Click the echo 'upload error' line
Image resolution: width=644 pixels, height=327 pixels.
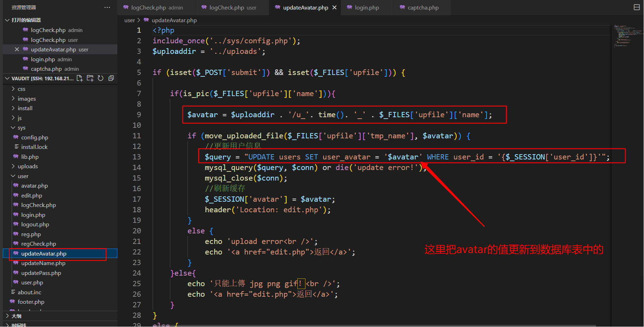point(261,241)
